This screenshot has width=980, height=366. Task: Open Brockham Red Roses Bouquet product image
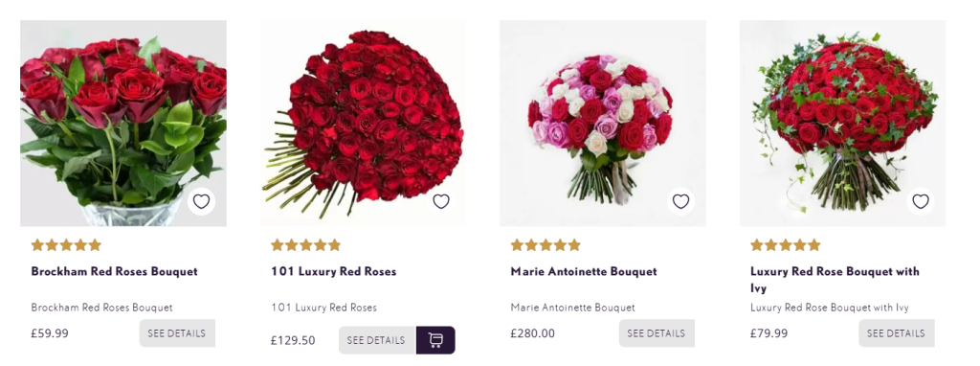pyautogui.click(x=123, y=124)
